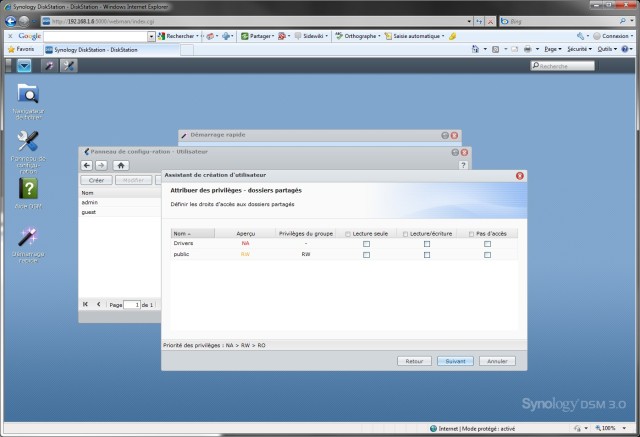Click browser back navigation button

pyautogui.click(x=11, y=21)
